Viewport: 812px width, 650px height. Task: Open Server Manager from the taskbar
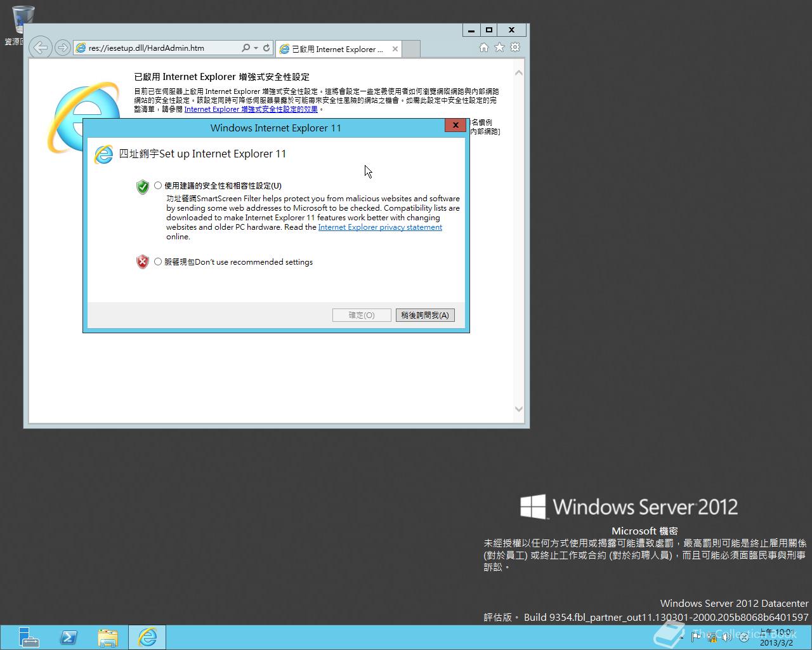pyautogui.click(x=29, y=637)
